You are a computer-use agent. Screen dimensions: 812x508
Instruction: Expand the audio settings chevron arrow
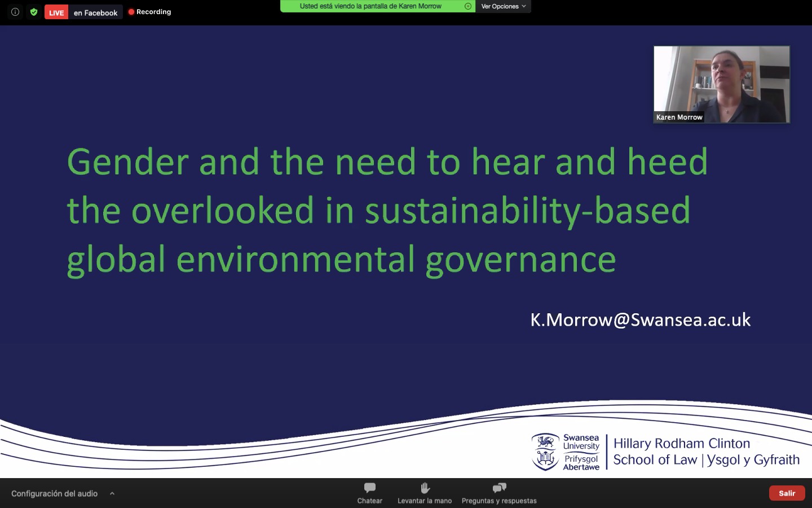point(112,493)
